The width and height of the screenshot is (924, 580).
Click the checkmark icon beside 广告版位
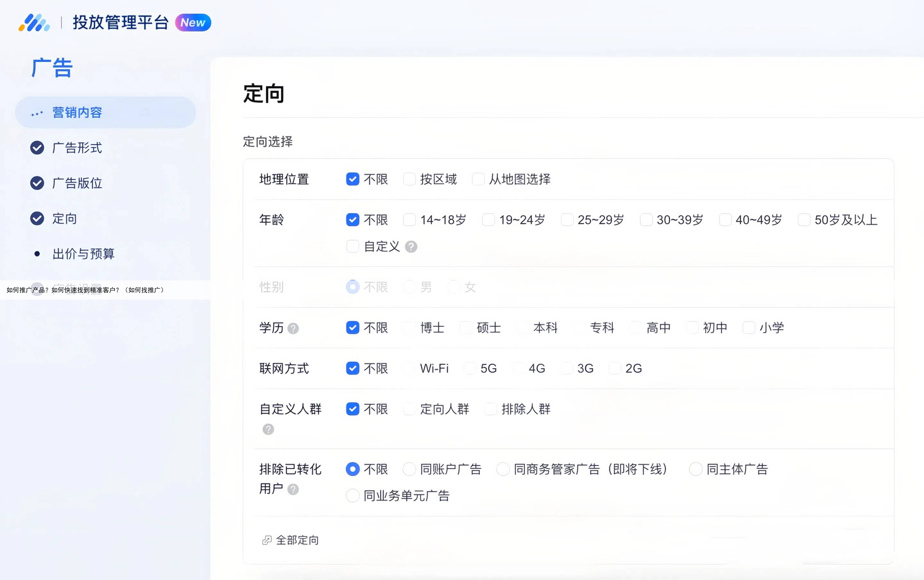(37, 183)
